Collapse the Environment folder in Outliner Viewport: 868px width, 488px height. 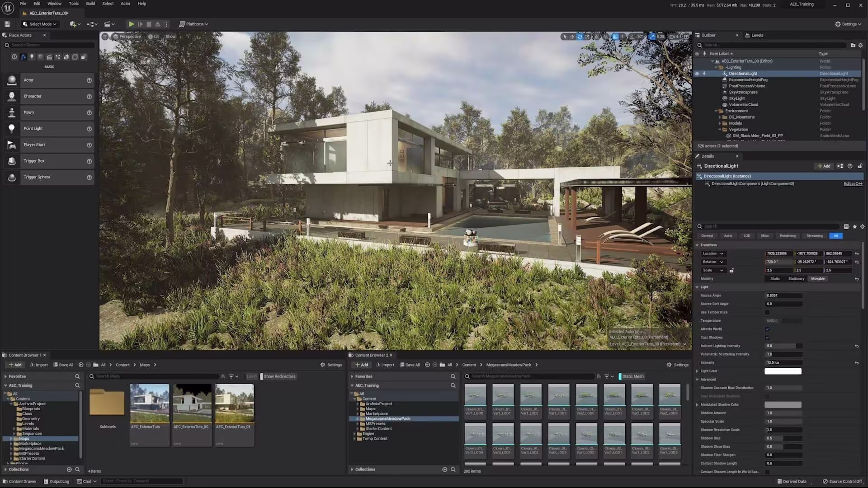tap(716, 111)
